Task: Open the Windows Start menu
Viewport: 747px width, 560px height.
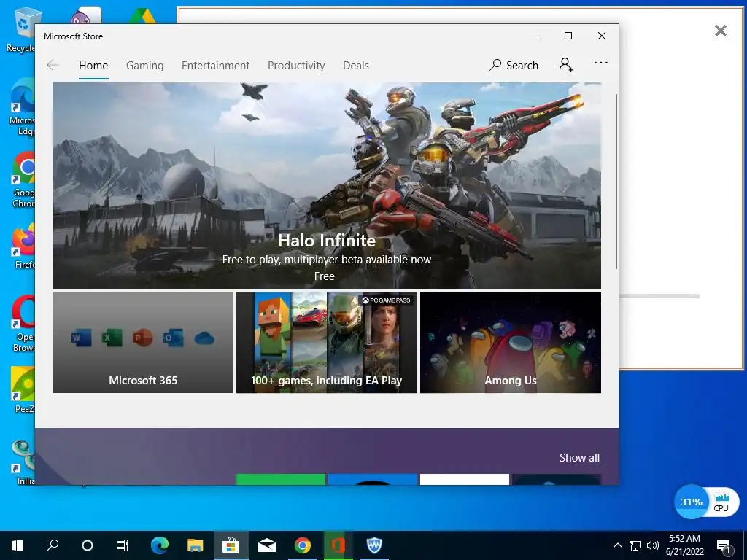Action: pyautogui.click(x=18, y=545)
